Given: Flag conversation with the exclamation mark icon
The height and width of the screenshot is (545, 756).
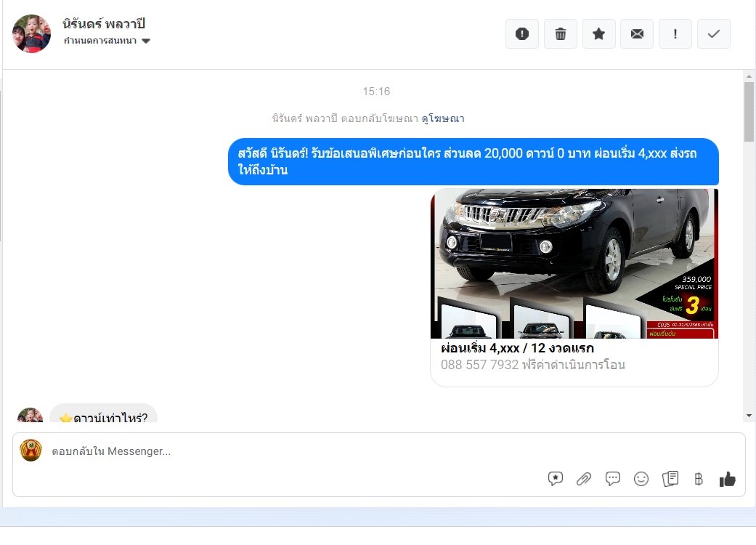Looking at the screenshot, I should click(675, 34).
